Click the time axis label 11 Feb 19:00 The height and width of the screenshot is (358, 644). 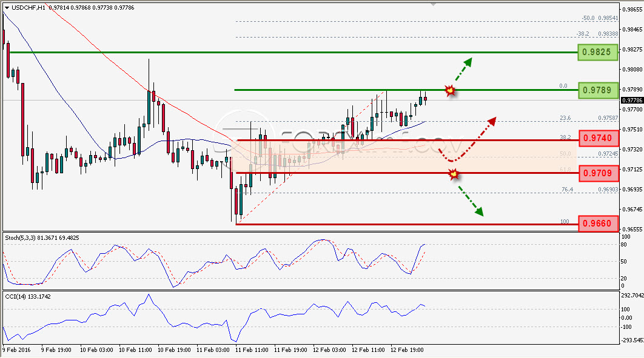pyautogui.click(x=291, y=350)
